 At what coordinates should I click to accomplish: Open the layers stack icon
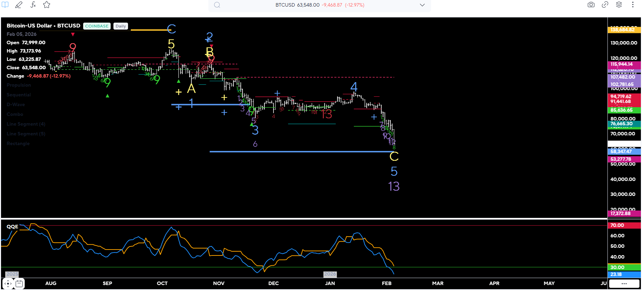(x=619, y=5)
